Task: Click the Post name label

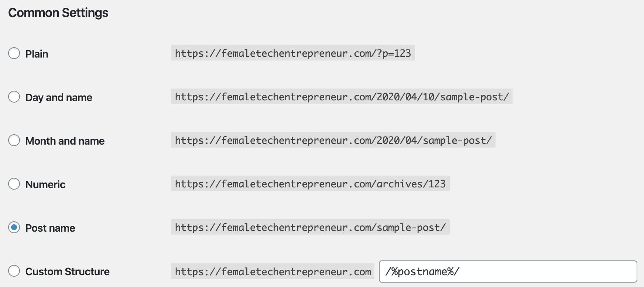Action: (50, 228)
